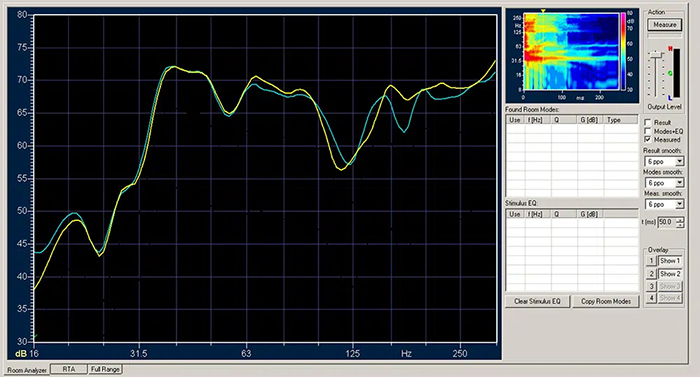700x377 pixels.
Task: Click f [Hz] header in Found Room Modes
Action: tap(537, 120)
